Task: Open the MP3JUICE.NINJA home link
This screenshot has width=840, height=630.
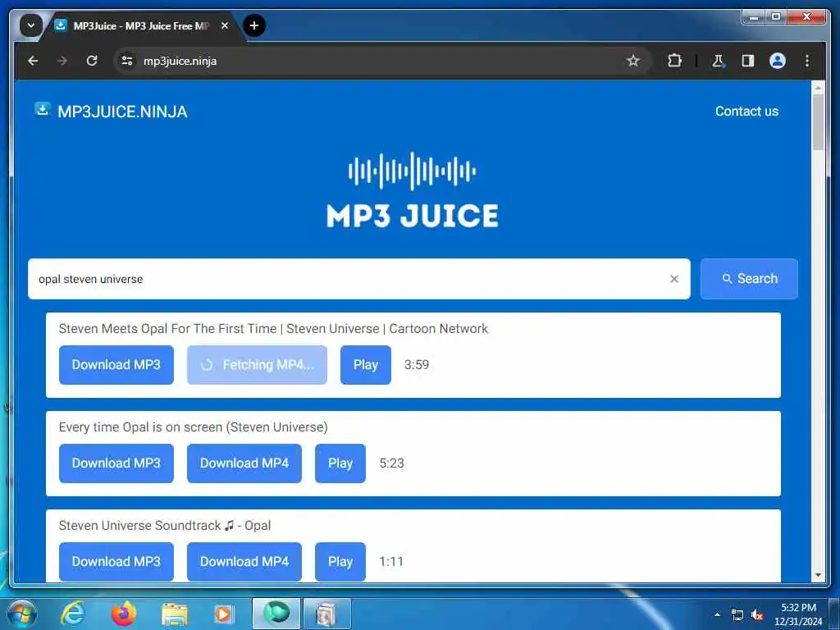Action: [122, 112]
